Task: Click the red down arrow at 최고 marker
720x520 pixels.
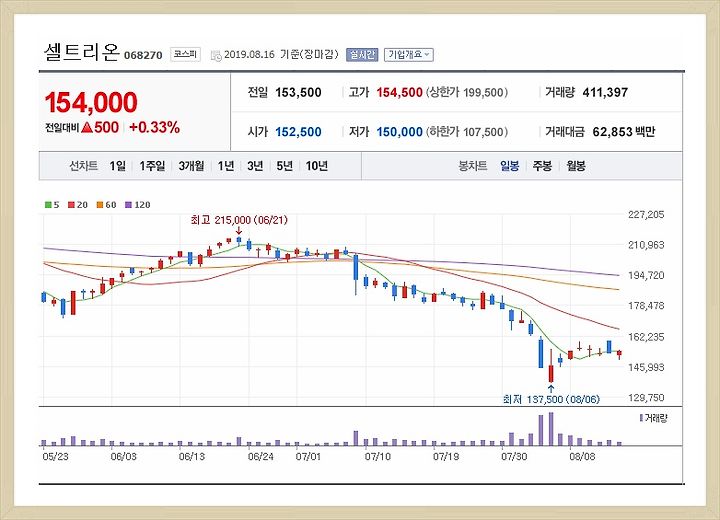Action: point(239,230)
